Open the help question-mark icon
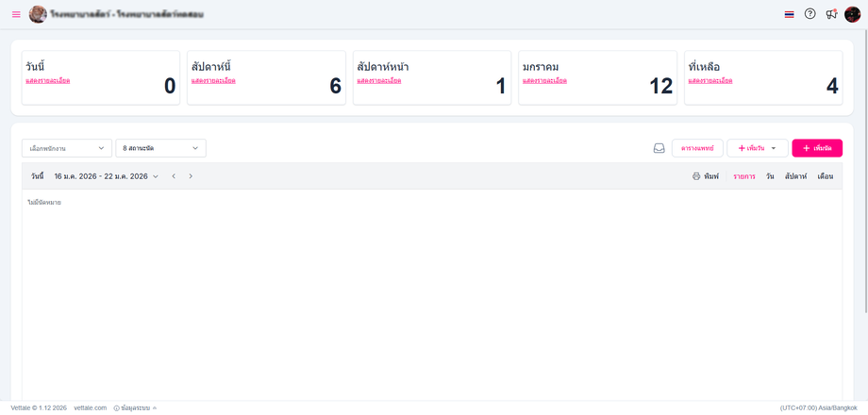The image size is (868, 415). [810, 14]
